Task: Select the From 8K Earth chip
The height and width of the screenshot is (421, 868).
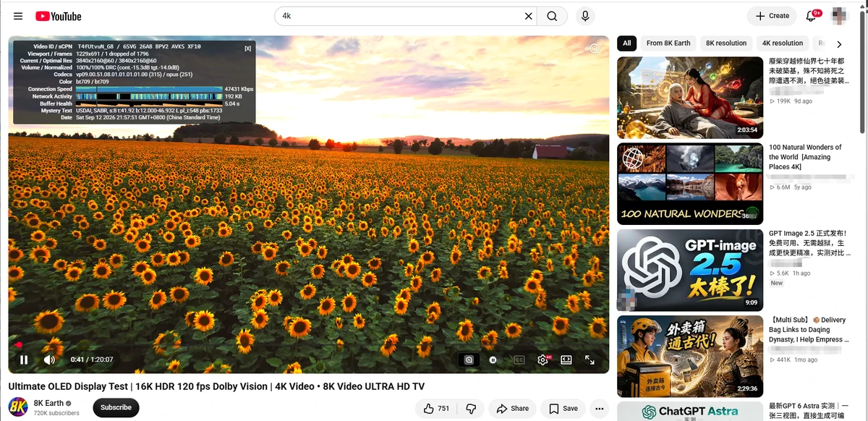Action: coord(668,43)
